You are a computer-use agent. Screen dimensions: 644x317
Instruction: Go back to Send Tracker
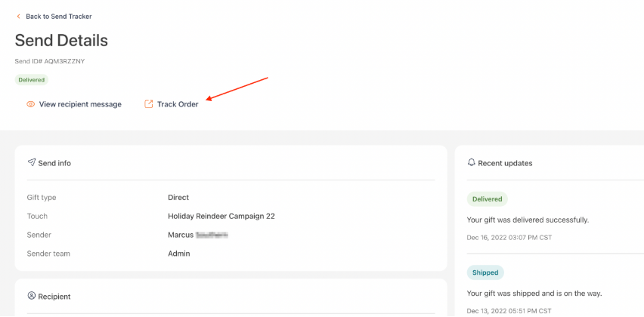(59, 17)
